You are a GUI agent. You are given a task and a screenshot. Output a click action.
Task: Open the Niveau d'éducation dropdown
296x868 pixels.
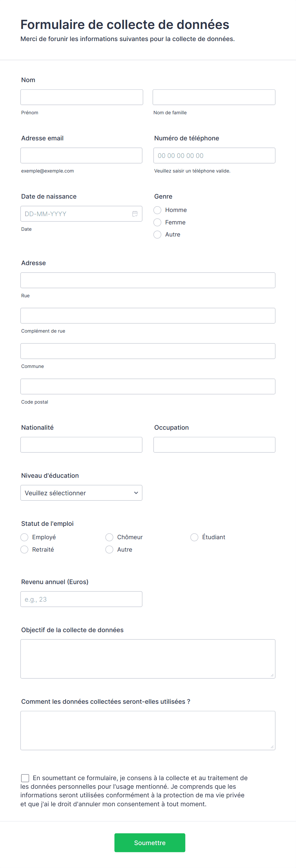point(81,493)
